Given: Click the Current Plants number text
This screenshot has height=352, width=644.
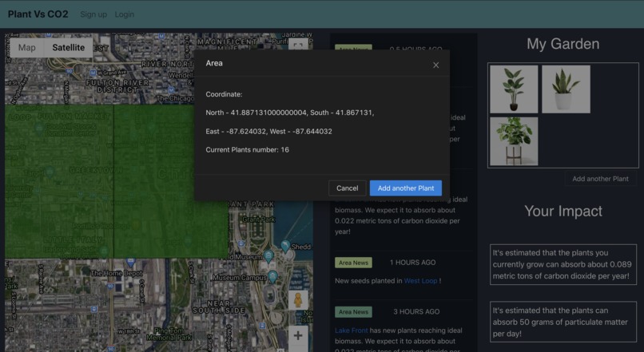Looking at the screenshot, I should point(247,150).
